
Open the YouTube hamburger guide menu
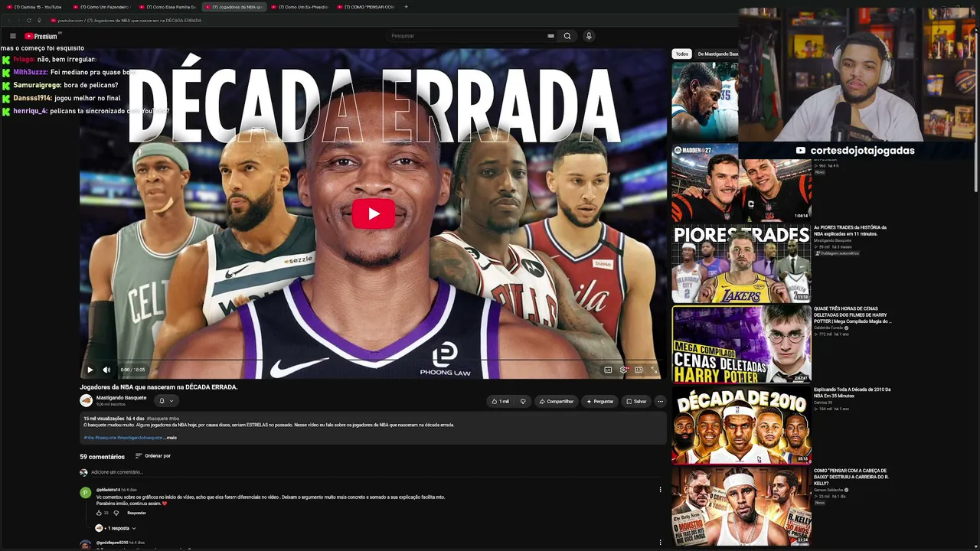coord(13,36)
